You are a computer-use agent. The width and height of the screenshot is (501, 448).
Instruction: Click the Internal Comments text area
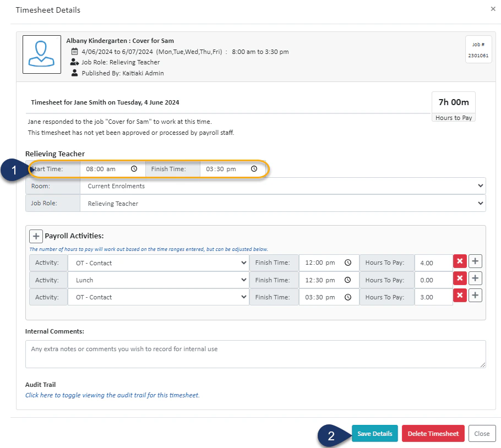[255, 354]
